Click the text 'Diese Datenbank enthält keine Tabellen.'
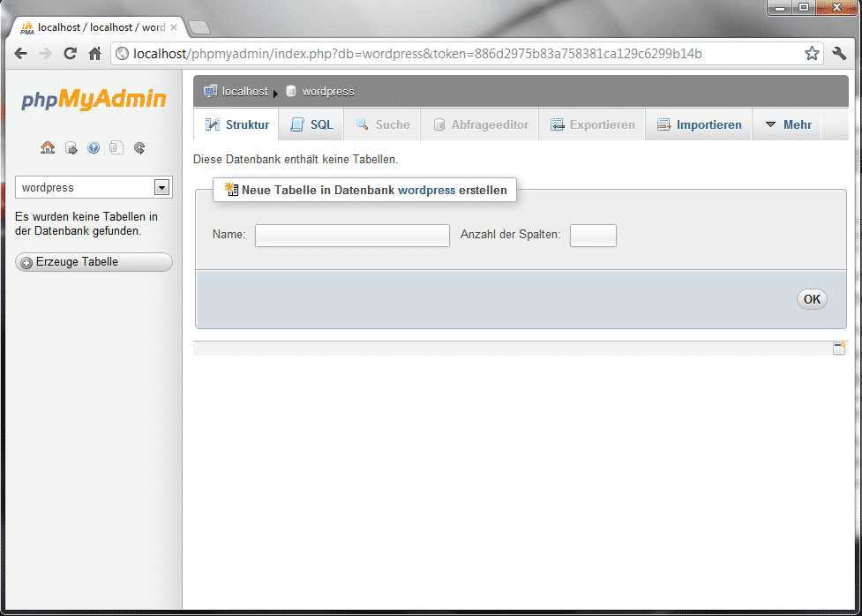The width and height of the screenshot is (862, 616). [x=296, y=160]
